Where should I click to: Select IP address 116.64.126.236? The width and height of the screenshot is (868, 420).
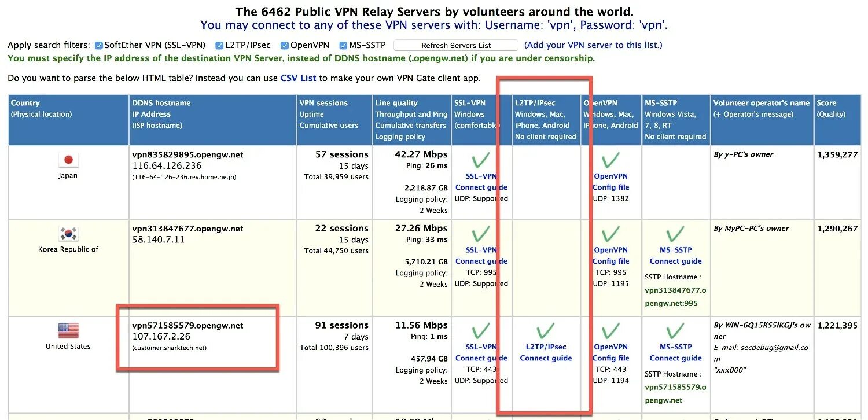coord(167,165)
